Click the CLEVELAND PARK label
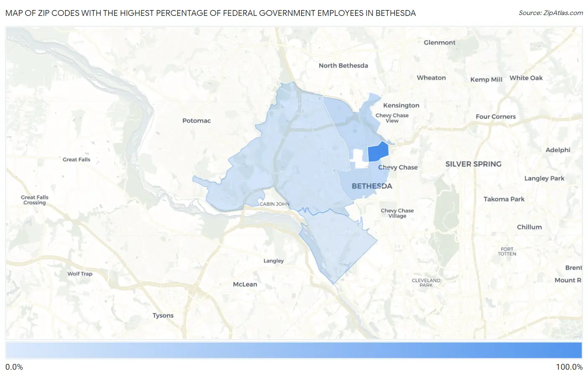 (x=426, y=283)
